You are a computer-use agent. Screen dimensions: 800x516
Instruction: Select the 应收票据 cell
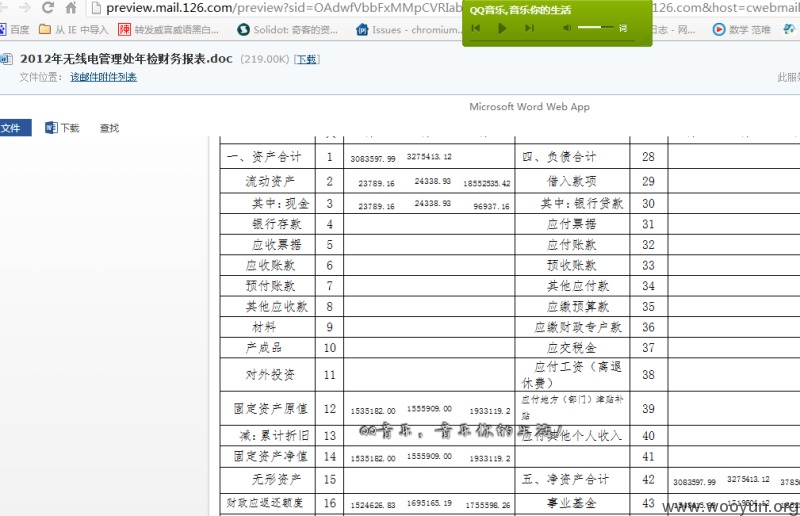click(x=268, y=245)
